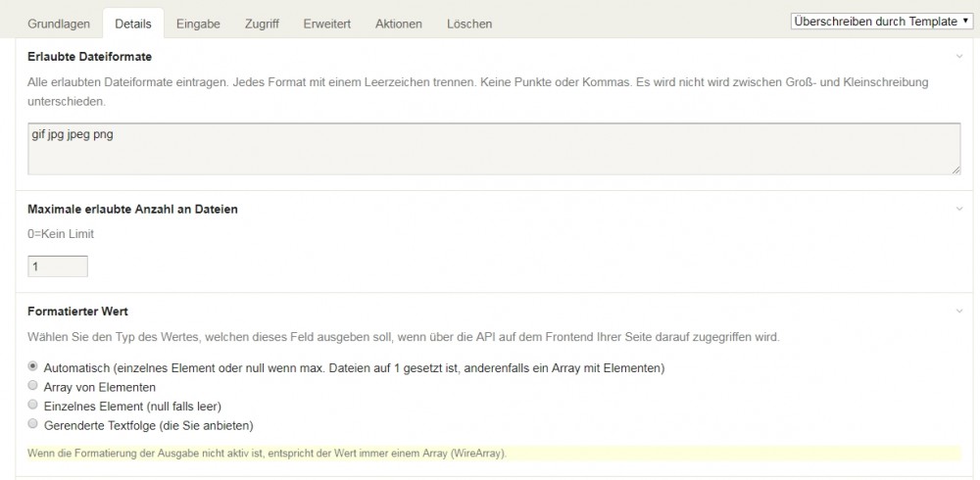The height and width of the screenshot is (480, 980).
Task: Collapse Maximale erlaubte Anzahl section chevron
Action: pyautogui.click(x=959, y=209)
